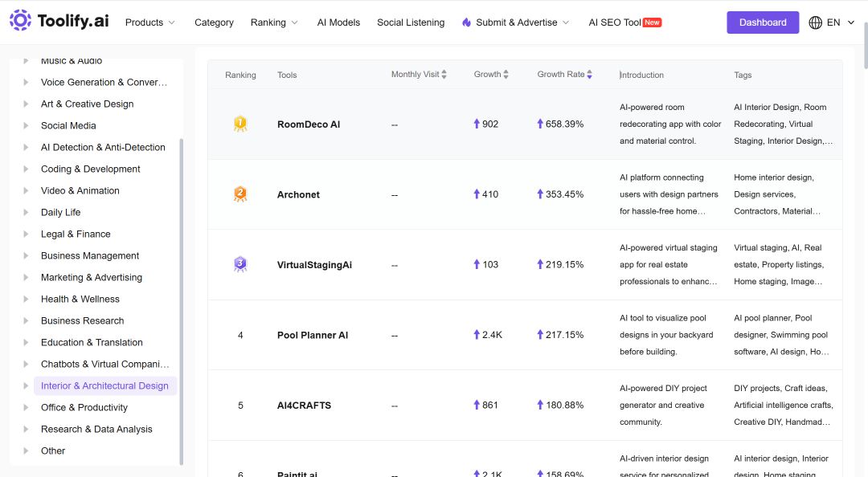Image resolution: width=868 pixels, height=477 pixels.
Task: Click the purple rank 3 medal badge
Action: point(240,264)
